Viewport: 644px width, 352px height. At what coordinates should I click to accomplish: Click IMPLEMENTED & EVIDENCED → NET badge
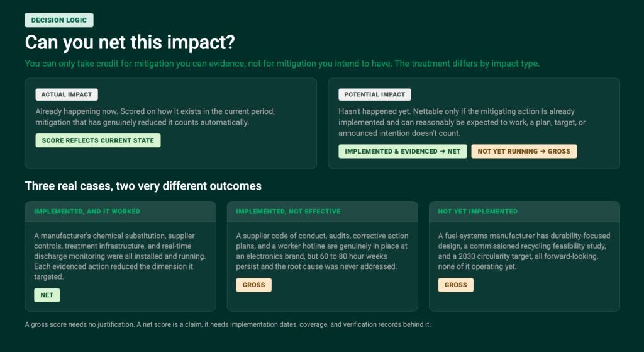[x=402, y=151]
